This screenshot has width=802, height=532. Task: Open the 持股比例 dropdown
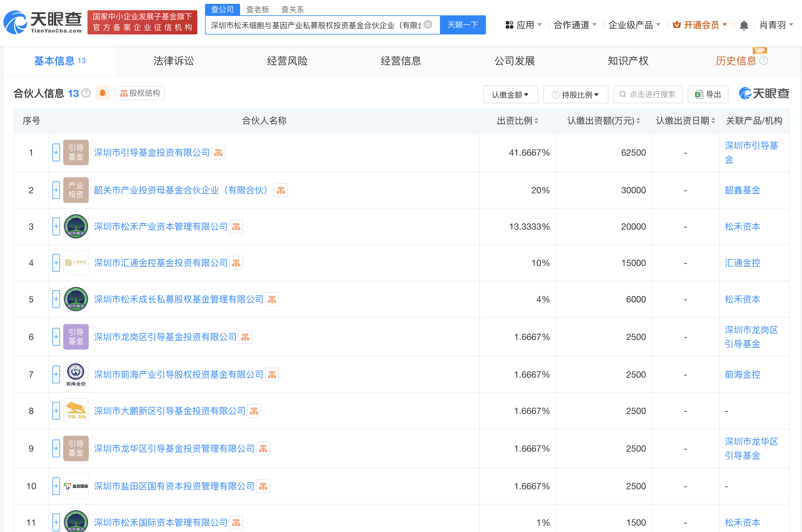(x=576, y=95)
